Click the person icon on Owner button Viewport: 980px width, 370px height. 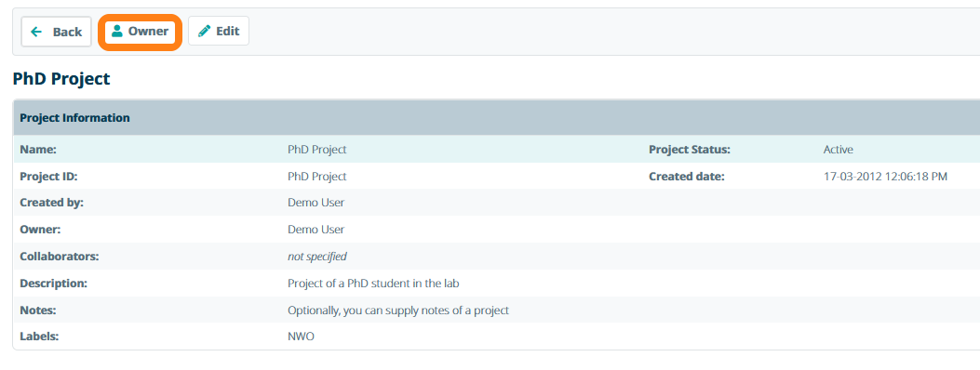pyautogui.click(x=116, y=32)
